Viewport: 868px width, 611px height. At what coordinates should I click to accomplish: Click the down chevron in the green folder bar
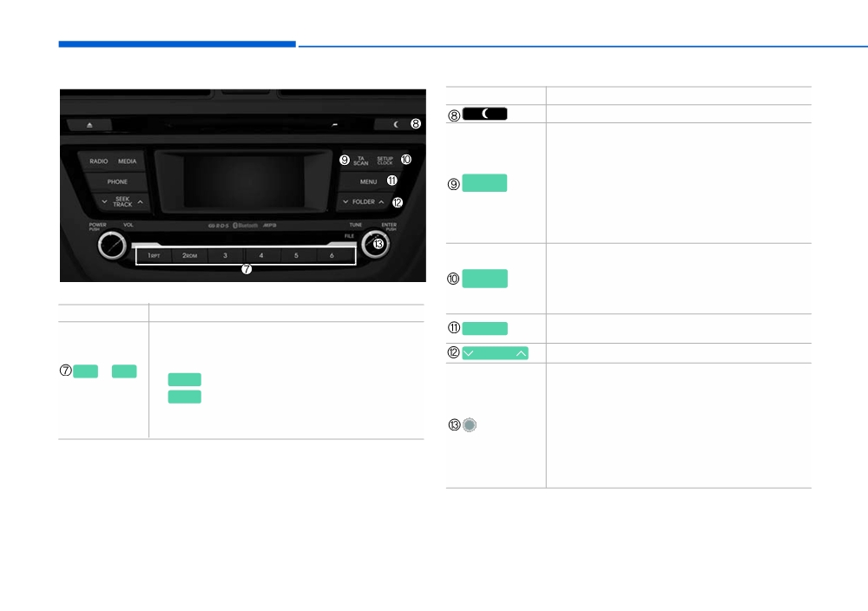click(469, 353)
